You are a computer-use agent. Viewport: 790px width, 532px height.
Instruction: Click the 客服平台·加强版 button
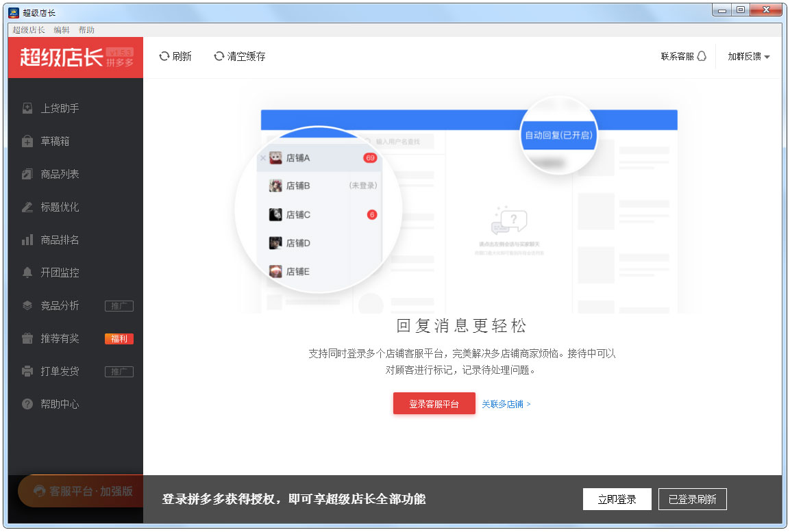pyautogui.click(x=81, y=491)
